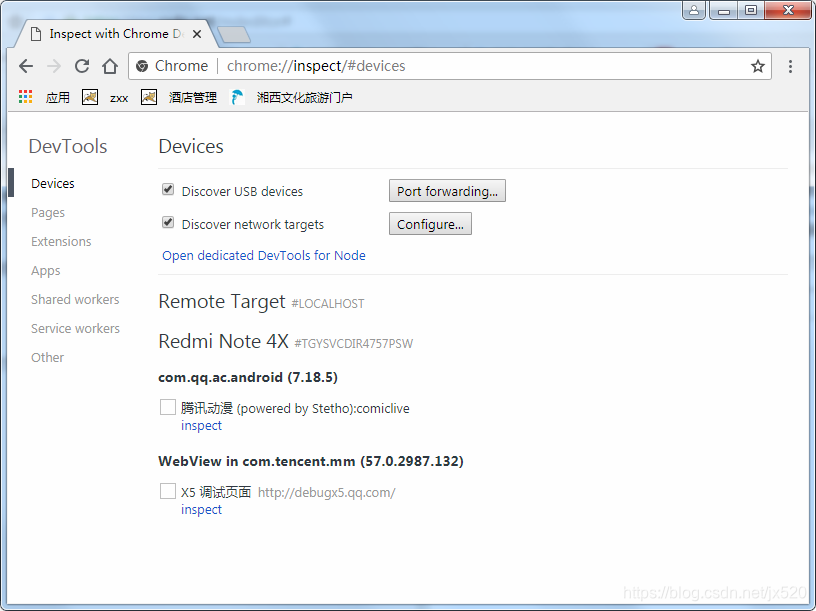Select Shared workers in the sidebar

[75, 299]
